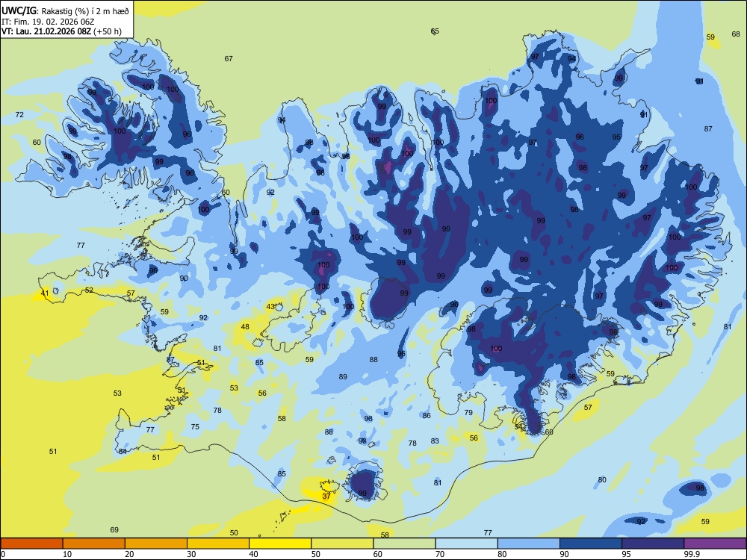Click the "30" legend tick label
747x560 pixels.
pyautogui.click(x=191, y=554)
